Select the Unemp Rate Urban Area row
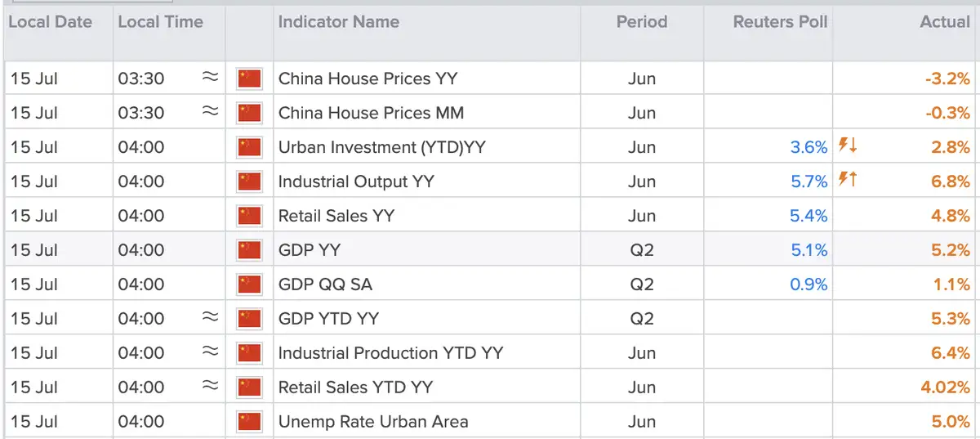980x439 pixels. pyautogui.click(x=490, y=422)
